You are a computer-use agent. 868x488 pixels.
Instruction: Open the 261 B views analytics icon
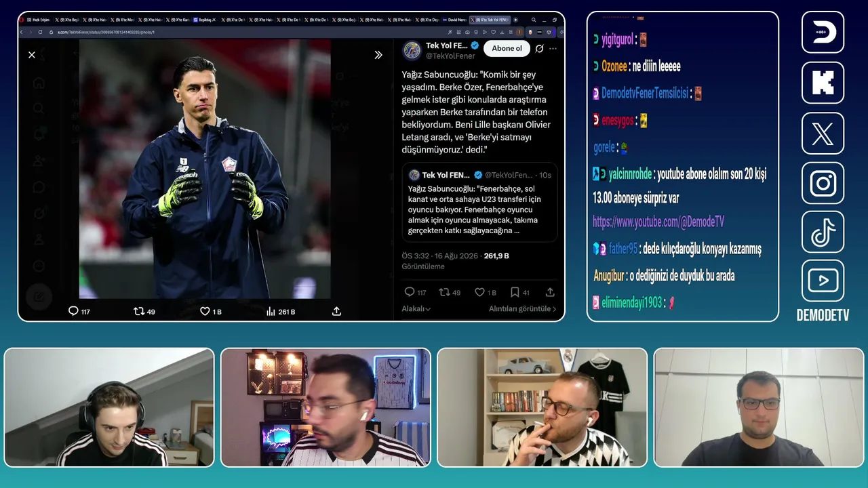click(271, 311)
